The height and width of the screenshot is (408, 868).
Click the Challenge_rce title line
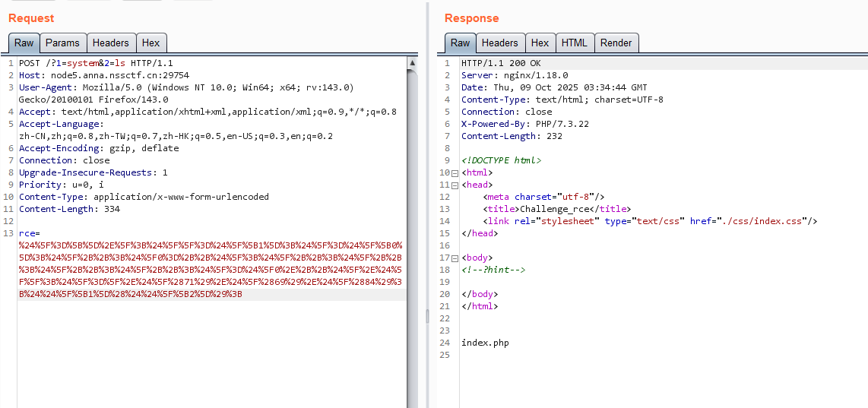point(556,209)
